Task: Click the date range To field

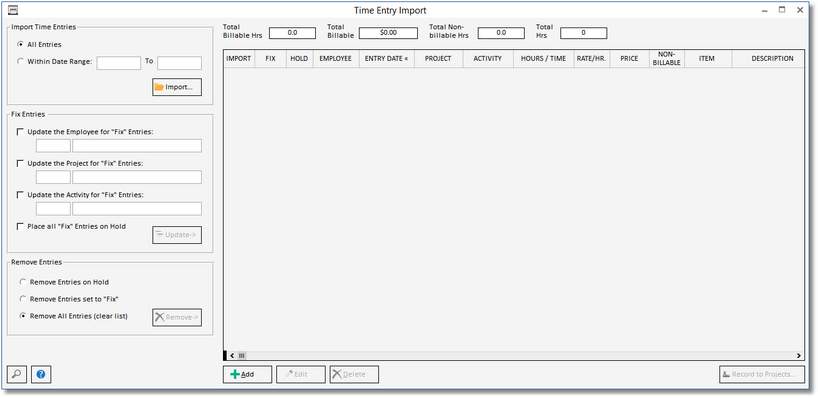Action: click(x=179, y=63)
